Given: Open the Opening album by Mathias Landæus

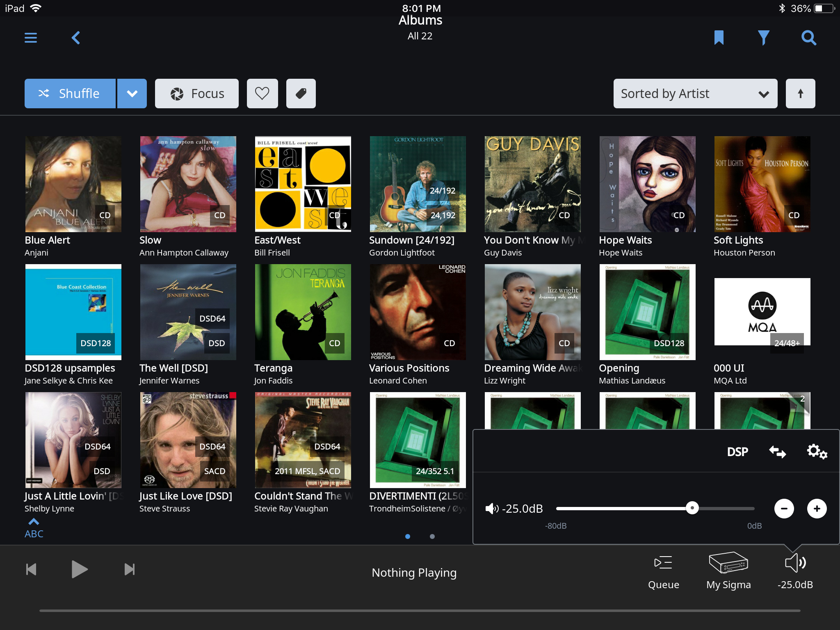Looking at the screenshot, I should 647,312.
